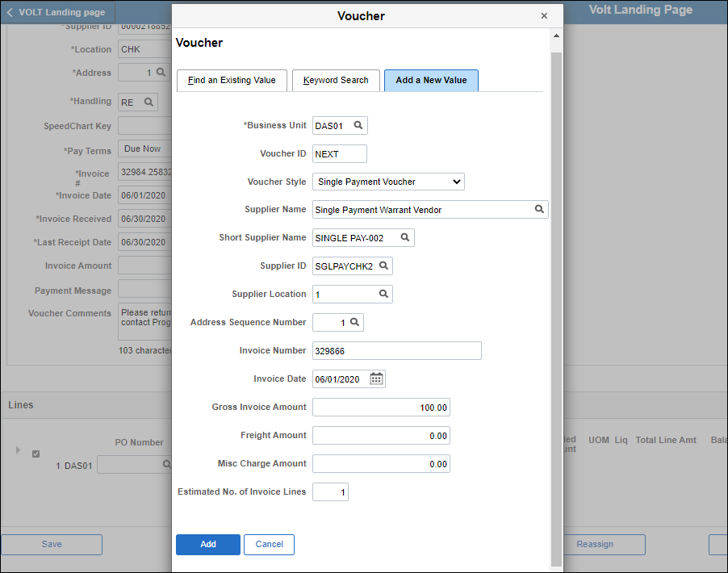Screen dimensions: 728x573
Task: Select the Keyword Search tab
Action: 336,81
